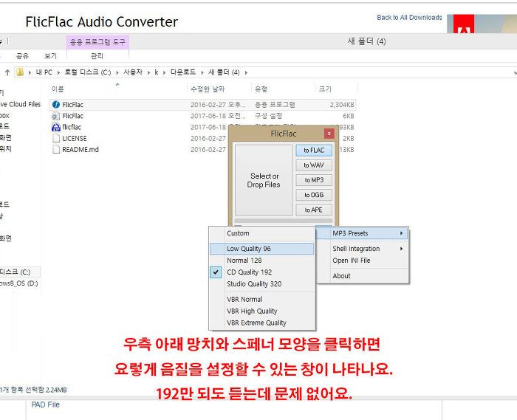517x420 pixels.
Task: Sort by the 유형 column header
Action: (283, 89)
